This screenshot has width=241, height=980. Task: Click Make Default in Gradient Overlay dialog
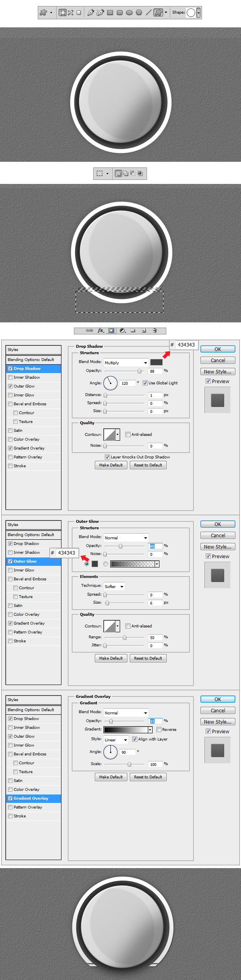point(111,777)
